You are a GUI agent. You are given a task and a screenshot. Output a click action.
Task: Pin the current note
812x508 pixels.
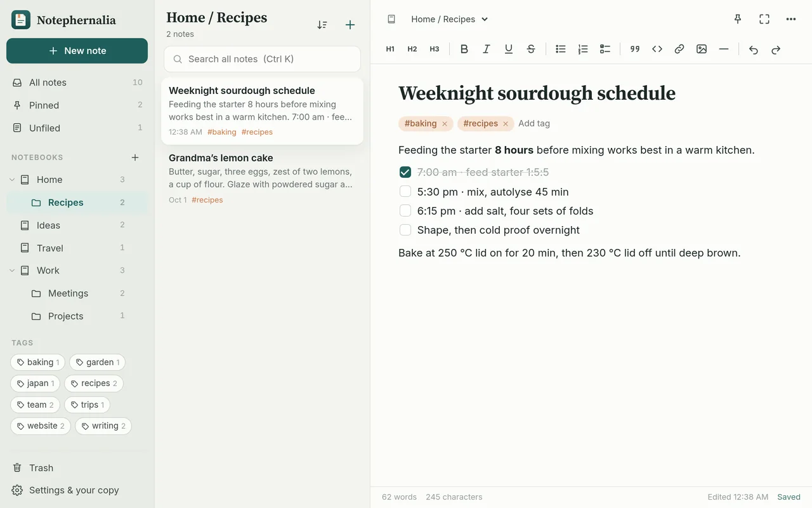point(738,19)
